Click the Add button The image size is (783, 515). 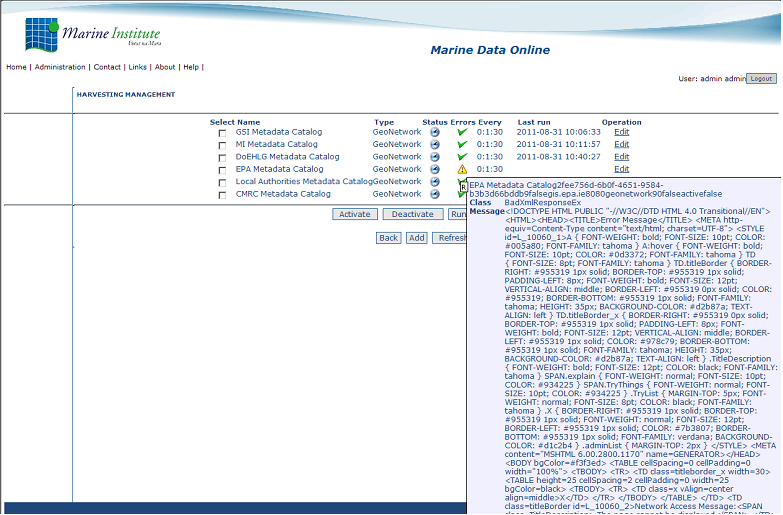[416, 238]
